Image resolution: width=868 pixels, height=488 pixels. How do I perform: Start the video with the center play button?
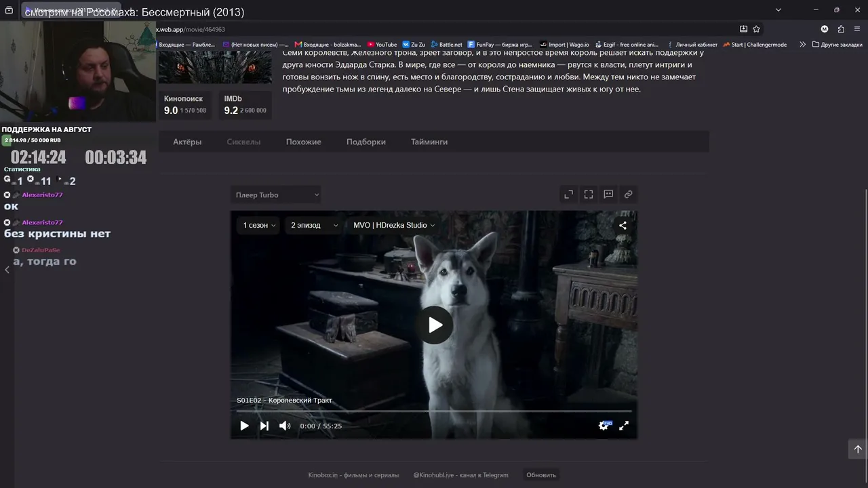click(x=435, y=325)
